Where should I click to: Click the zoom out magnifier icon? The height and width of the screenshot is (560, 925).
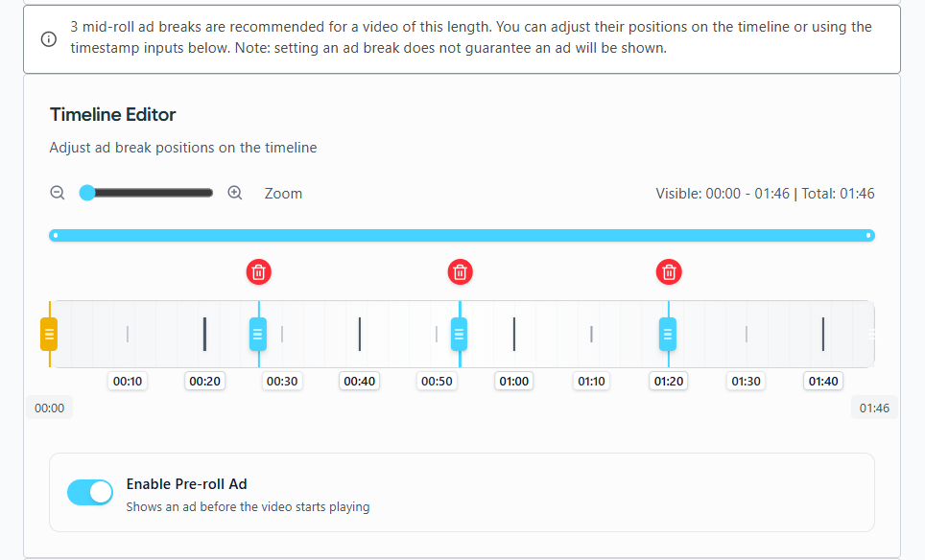(x=58, y=193)
